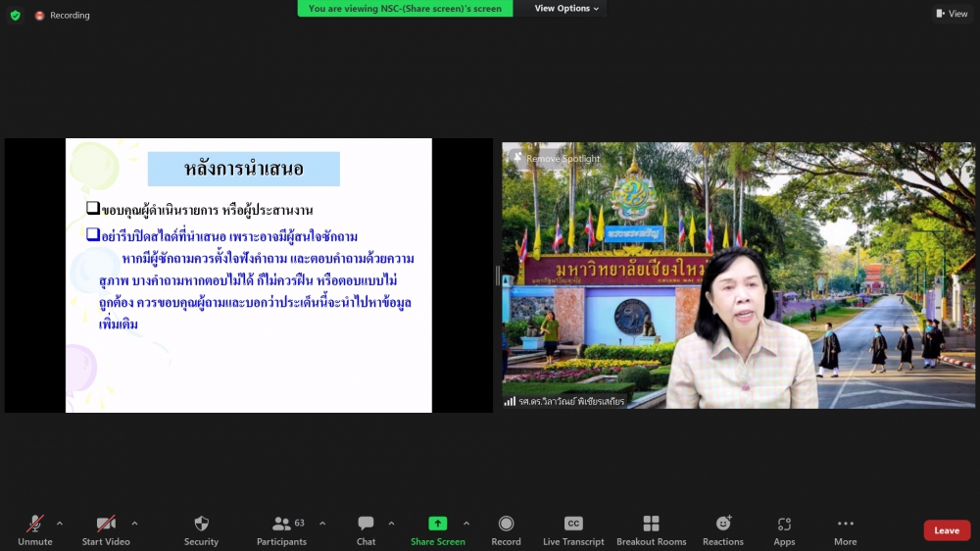Click the More options ellipsis
Viewport: 980px width, 551px height.
[x=845, y=529]
